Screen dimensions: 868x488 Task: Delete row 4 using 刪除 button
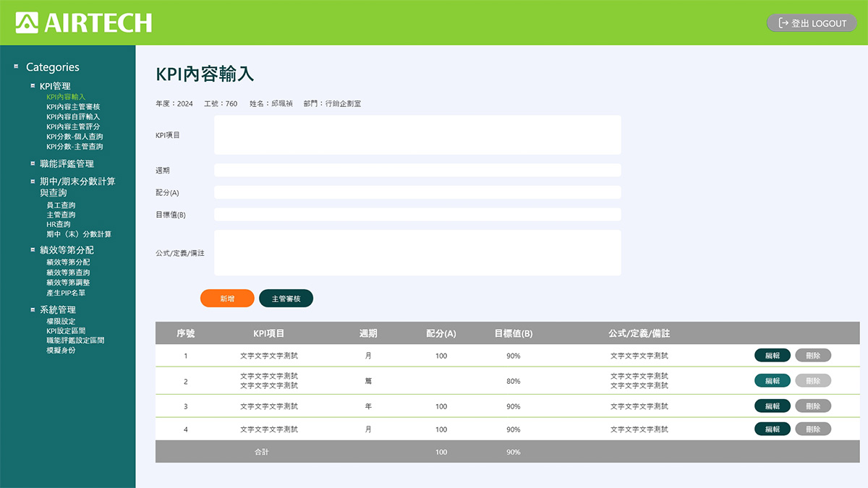click(813, 429)
